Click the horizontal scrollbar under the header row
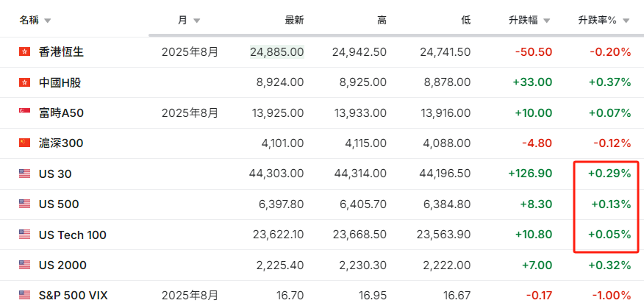The height and width of the screenshot is (303, 644). pyautogui.click(x=396, y=35)
